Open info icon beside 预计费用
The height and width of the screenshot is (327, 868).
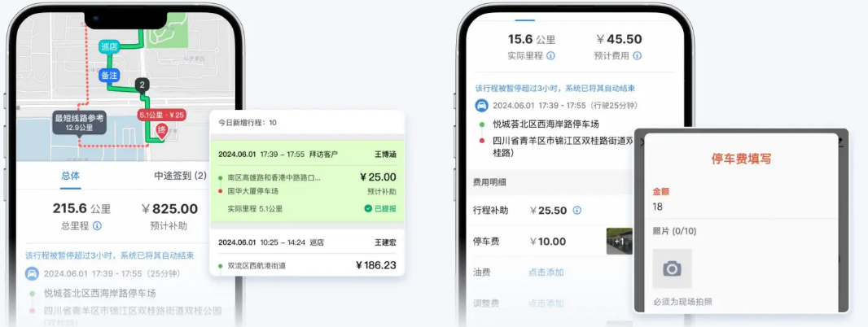point(638,56)
